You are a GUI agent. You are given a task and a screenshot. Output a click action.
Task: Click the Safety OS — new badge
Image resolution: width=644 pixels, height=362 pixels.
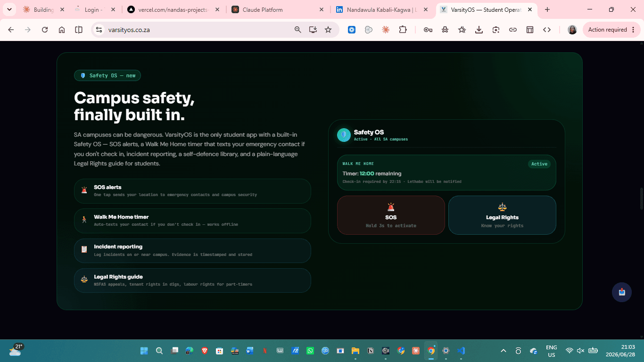(x=107, y=75)
